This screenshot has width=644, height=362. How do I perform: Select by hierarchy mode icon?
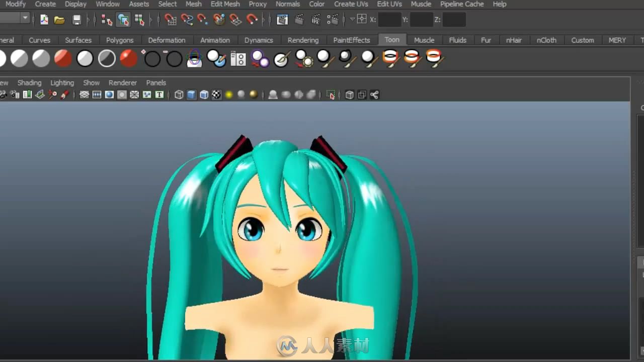click(x=107, y=20)
